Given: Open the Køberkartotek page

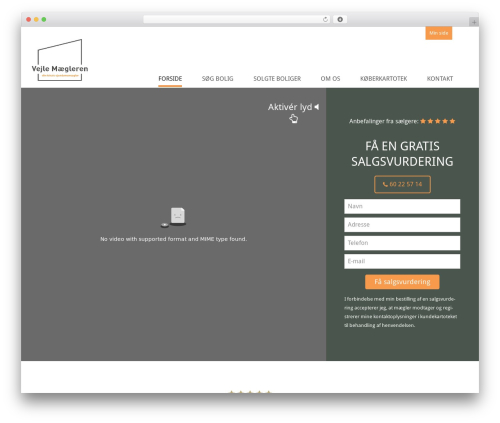Looking at the screenshot, I should click(x=383, y=79).
